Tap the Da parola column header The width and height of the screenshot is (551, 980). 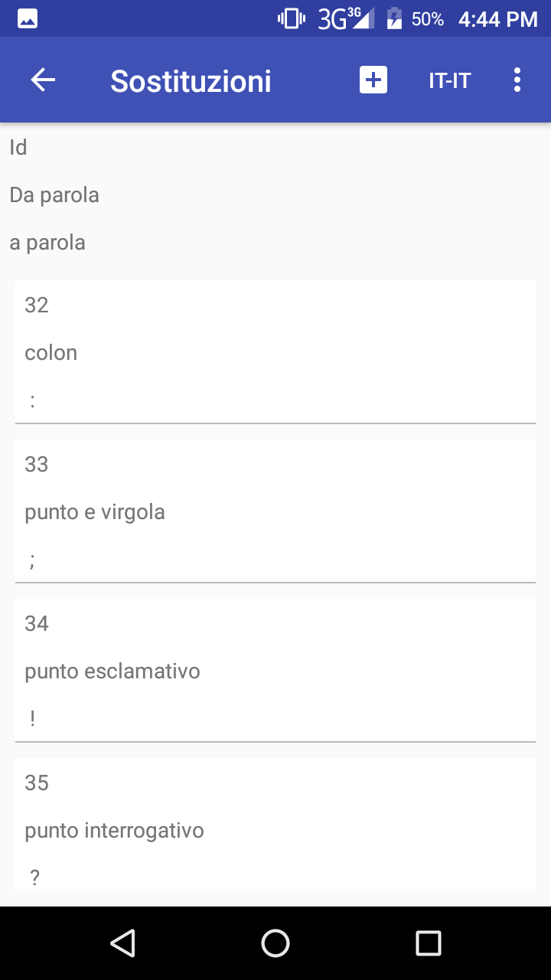[54, 195]
